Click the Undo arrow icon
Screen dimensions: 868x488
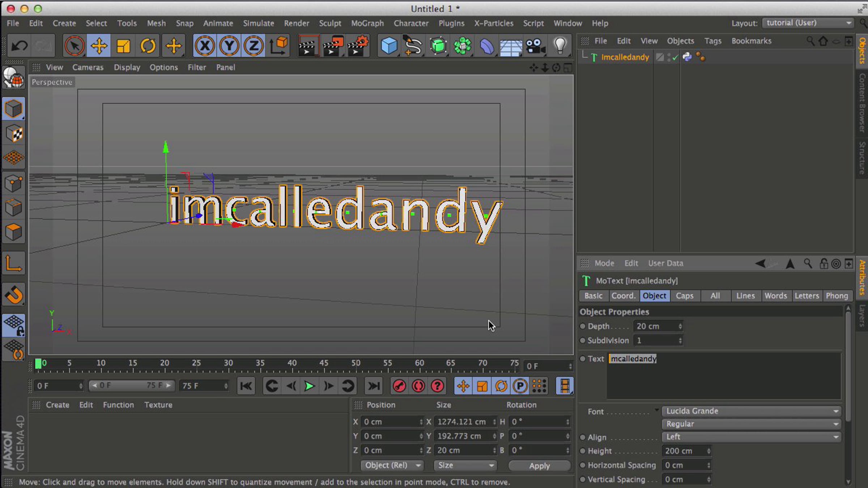(19, 46)
